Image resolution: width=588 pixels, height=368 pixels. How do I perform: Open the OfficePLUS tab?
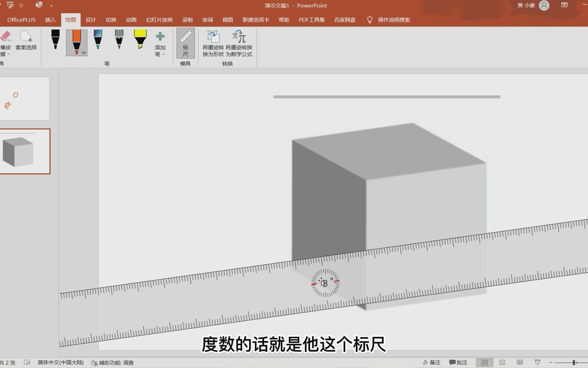(21, 20)
